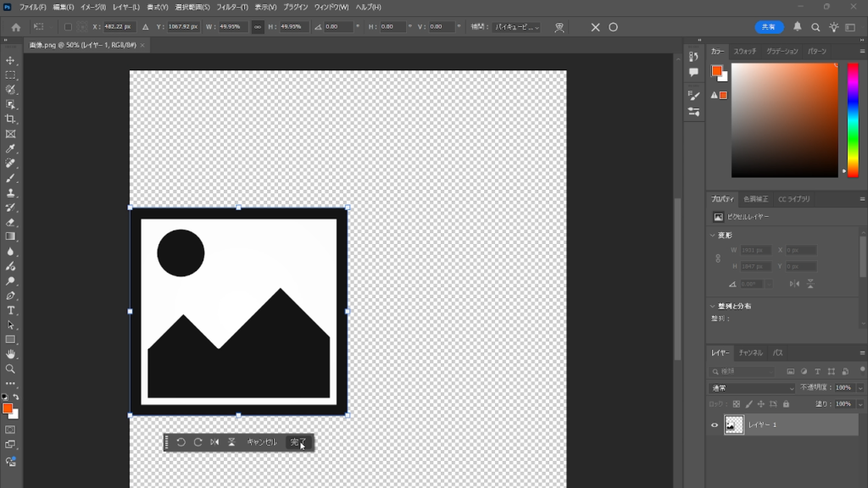Open the ヘルプ(H) menu
868x488 pixels.
[x=368, y=7]
